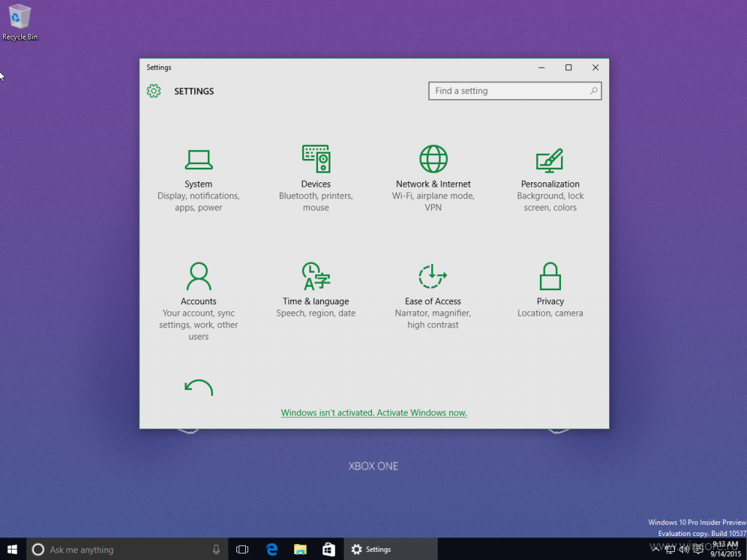Image resolution: width=747 pixels, height=560 pixels.
Task: Click 'Your account, sync settings' description
Action: [x=198, y=324]
